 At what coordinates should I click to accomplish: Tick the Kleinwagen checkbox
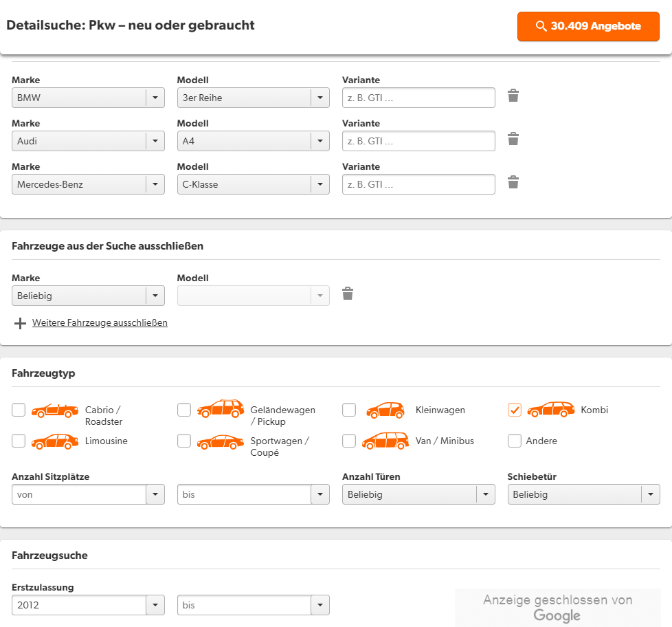349,410
